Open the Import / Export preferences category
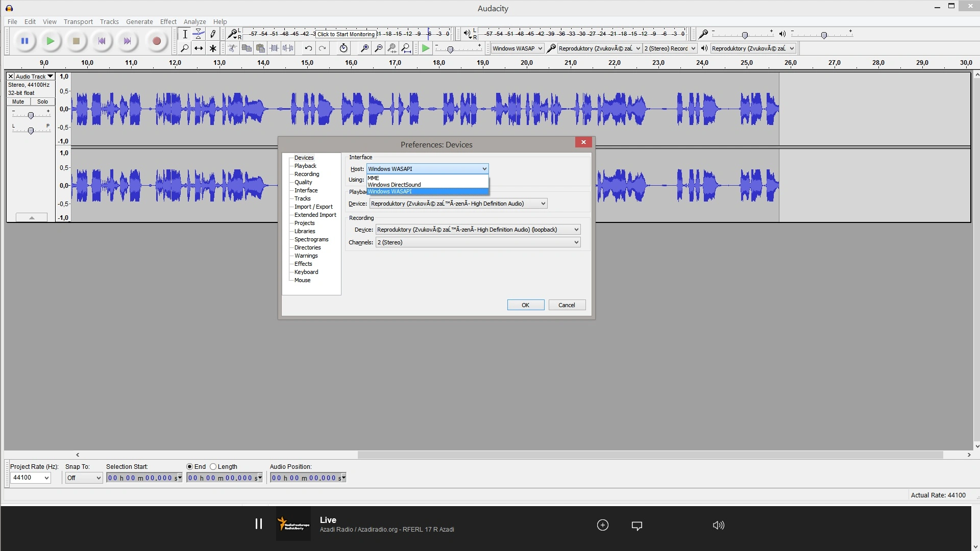The width and height of the screenshot is (980, 551). (x=313, y=207)
